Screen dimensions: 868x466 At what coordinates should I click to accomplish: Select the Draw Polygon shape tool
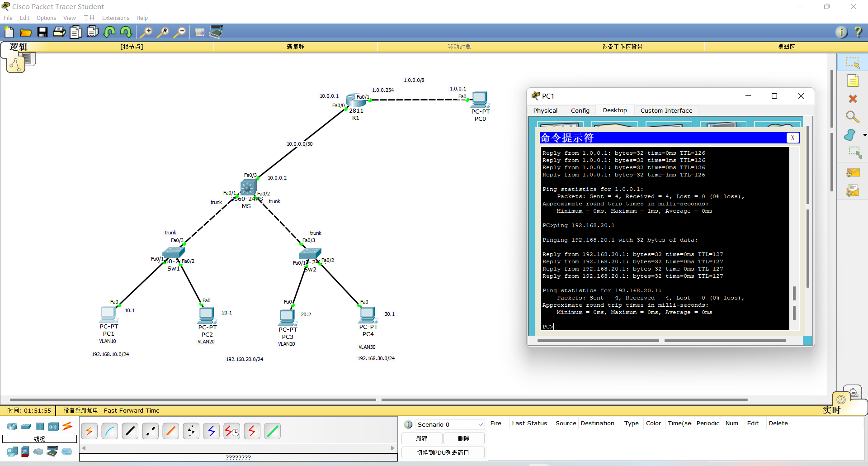(x=850, y=135)
